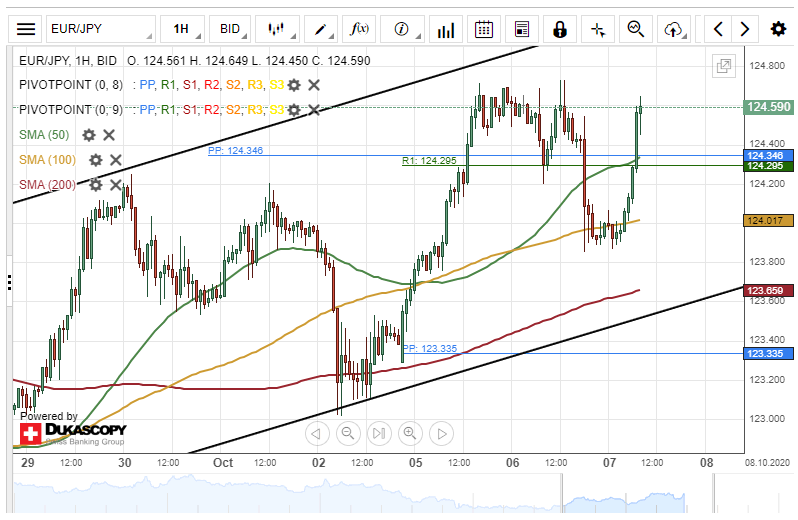The height and width of the screenshot is (520, 798).
Task: Expand the EUR/JPY instrument dropdown
Action: point(100,29)
